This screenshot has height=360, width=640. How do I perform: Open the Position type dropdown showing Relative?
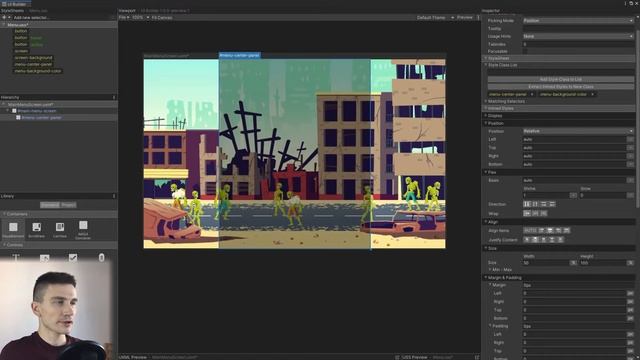[x=578, y=131]
